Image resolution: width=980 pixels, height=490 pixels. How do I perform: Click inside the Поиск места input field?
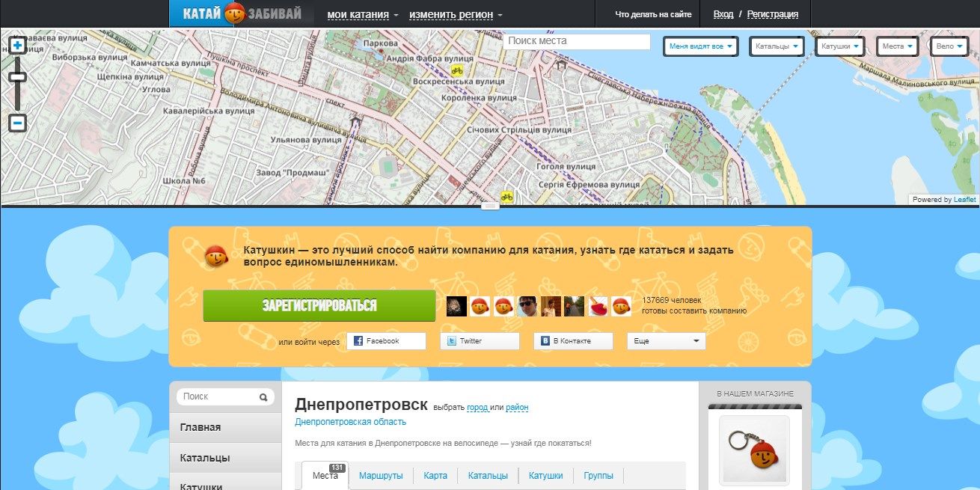pos(577,41)
